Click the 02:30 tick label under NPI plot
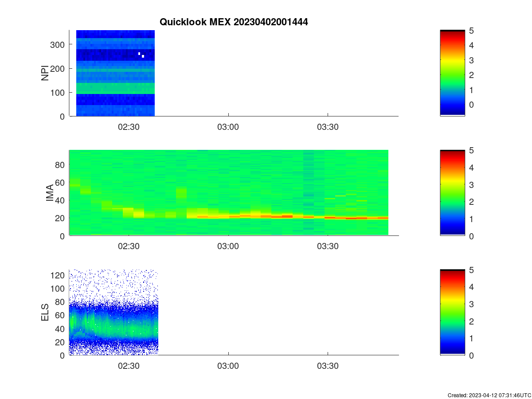Viewport: 532px width, 399px height. pyautogui.click(x=129, y=127)
